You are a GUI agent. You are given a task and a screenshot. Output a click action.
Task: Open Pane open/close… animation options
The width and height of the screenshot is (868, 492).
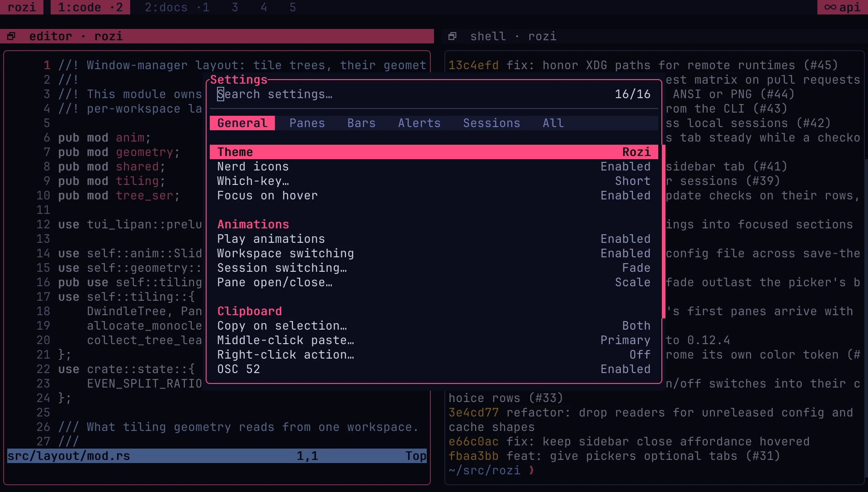[x=434, y=282]
